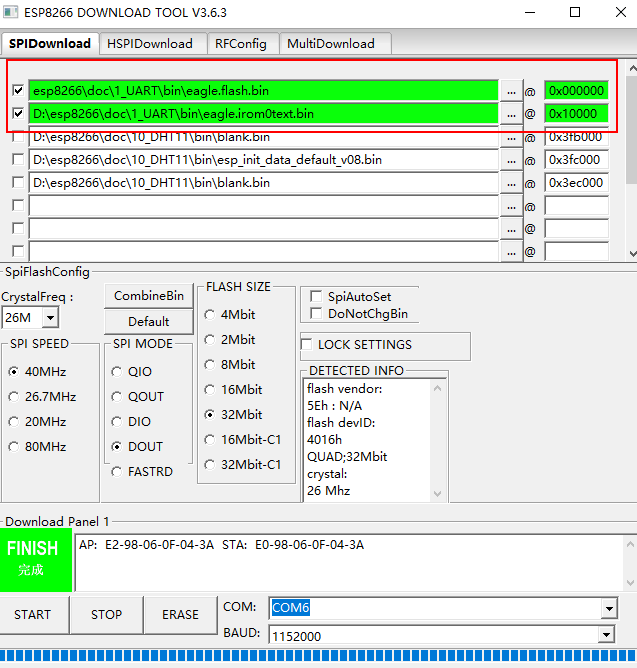Viewport: 637px width, 668px height.
Task: Click the download progress bar
Action: pos(318,656)
